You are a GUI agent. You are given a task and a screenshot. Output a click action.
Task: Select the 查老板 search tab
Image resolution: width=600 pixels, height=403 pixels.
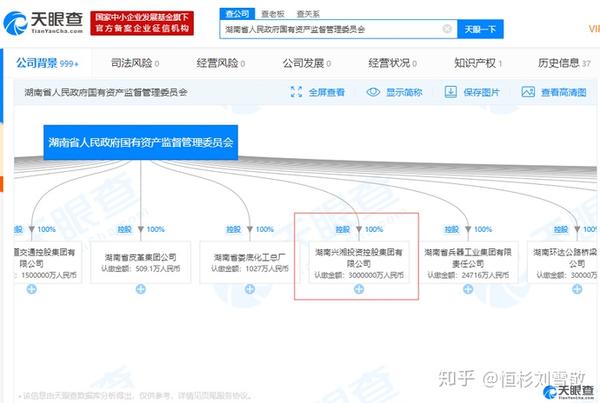pos(272,14)
